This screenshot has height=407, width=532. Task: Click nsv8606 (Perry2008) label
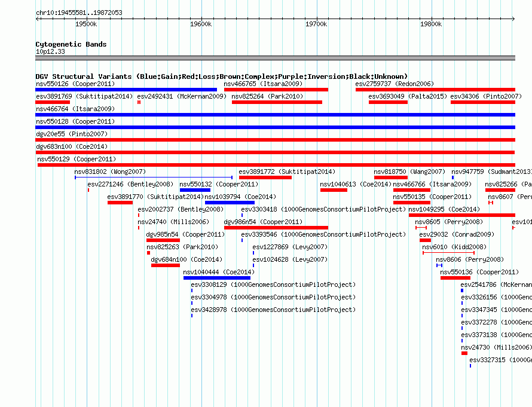click(470, 259)
